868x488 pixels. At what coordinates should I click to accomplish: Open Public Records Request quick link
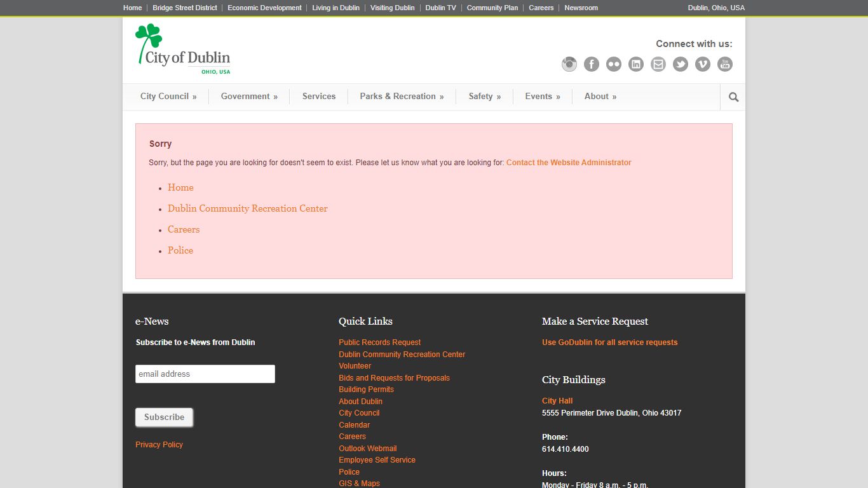379,342
